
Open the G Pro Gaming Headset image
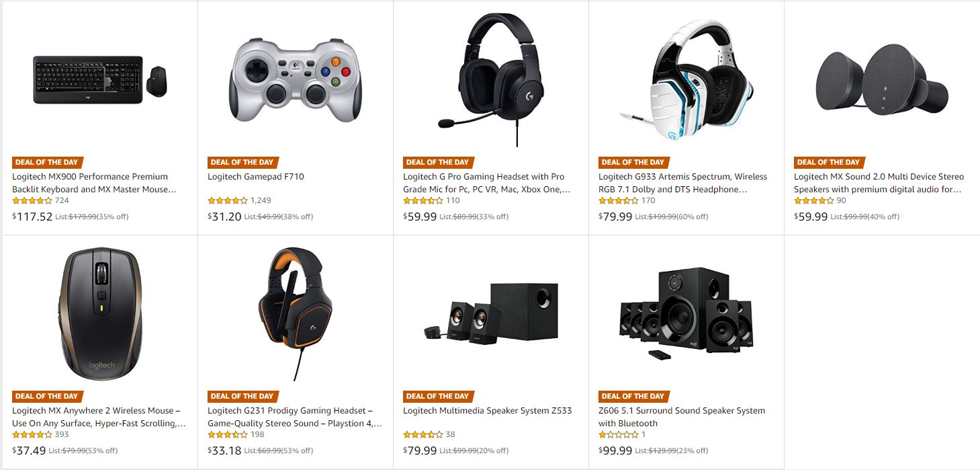tap(491, 79)
